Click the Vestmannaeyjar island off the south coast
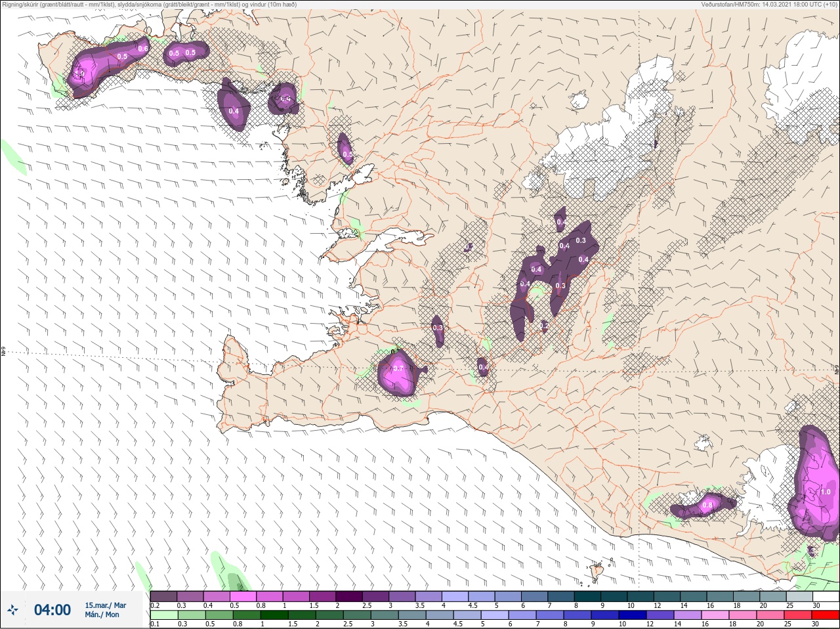Image resolution: width=840 pixels, height=629 pixels. click(x=596, y=573)
